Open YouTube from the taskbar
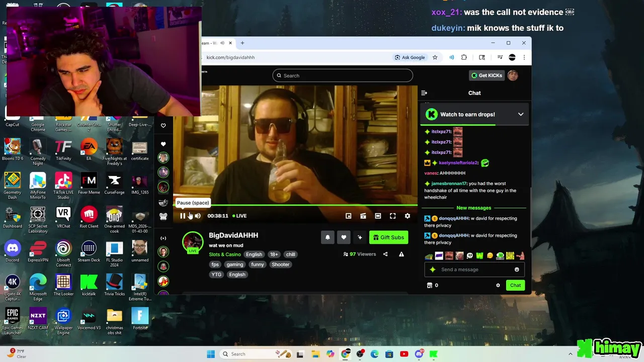The height and width of the screenshot is (362, 644). 404,354
